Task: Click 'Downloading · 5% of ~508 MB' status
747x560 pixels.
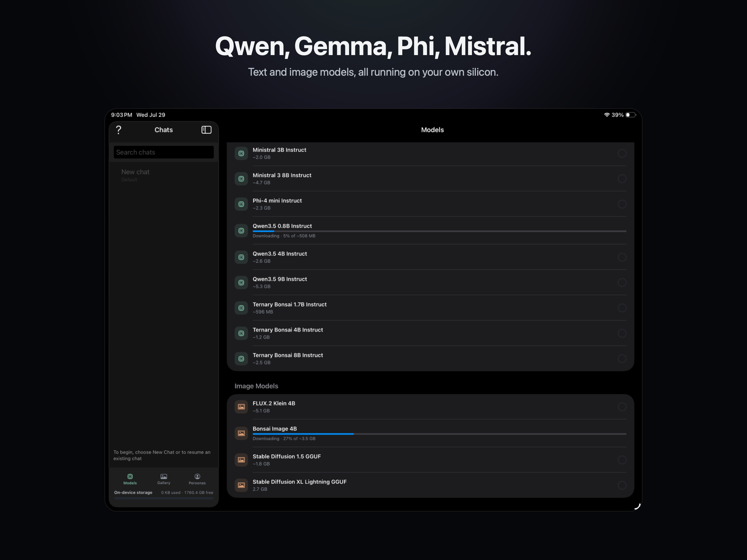Action: [284, 236]
